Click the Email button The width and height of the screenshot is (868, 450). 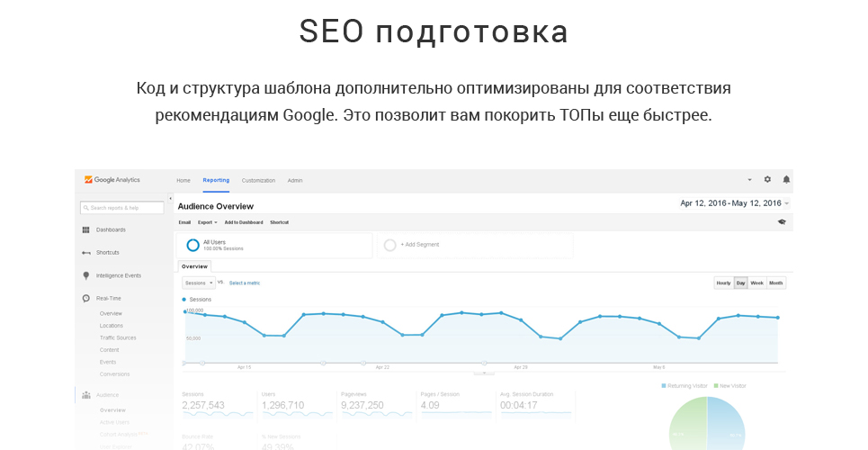click(184, 222)
